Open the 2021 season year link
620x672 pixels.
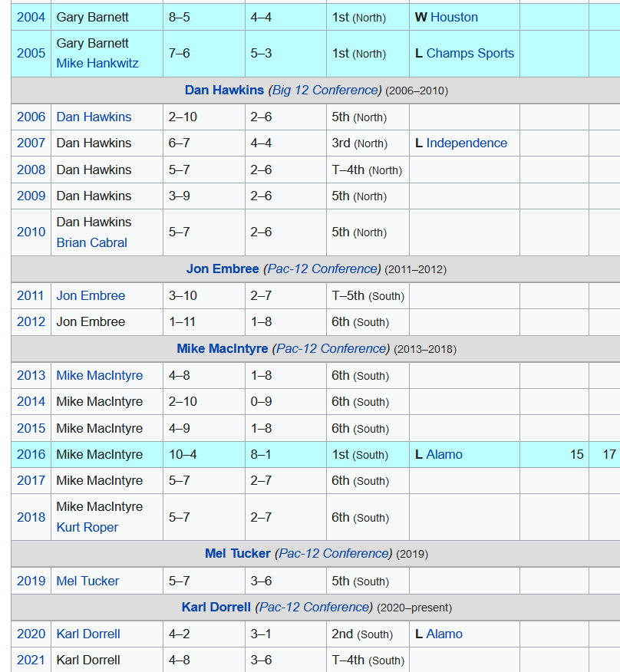[x=31, y=660]
